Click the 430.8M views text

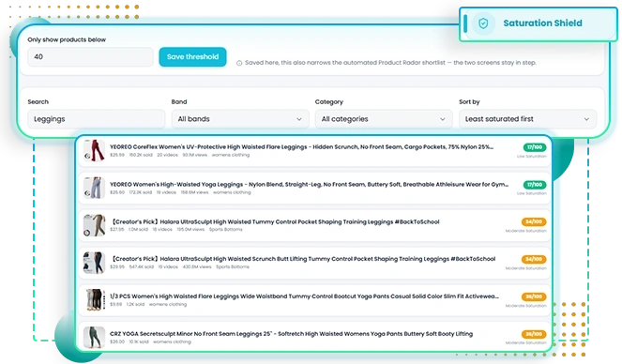click(x=197, y=266)
